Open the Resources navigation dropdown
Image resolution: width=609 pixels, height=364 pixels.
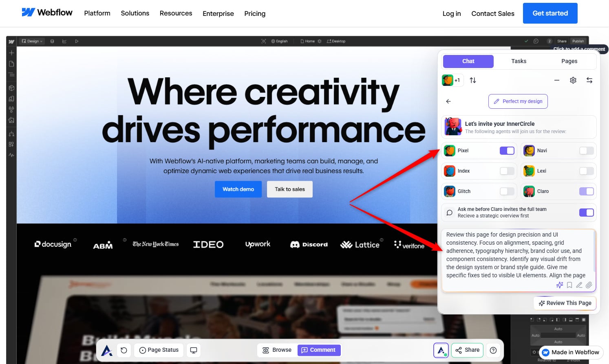tap(176, 13)
